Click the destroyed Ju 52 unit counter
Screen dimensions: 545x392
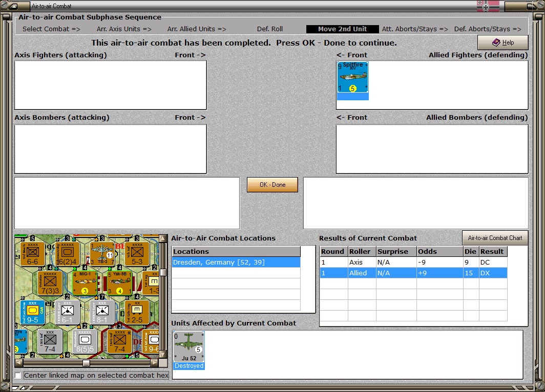188,346
